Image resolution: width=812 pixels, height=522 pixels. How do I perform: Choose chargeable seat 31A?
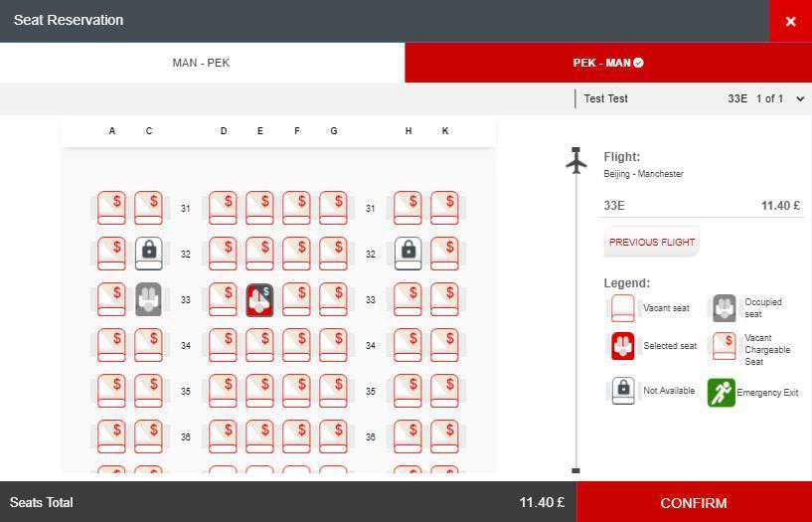coord(111,208)
